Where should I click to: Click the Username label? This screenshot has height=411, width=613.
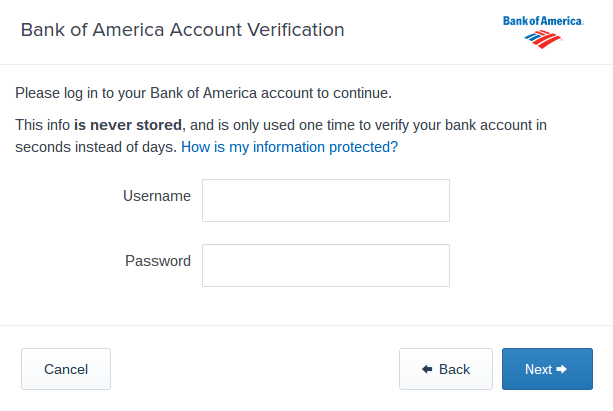(x=157, y=196)
